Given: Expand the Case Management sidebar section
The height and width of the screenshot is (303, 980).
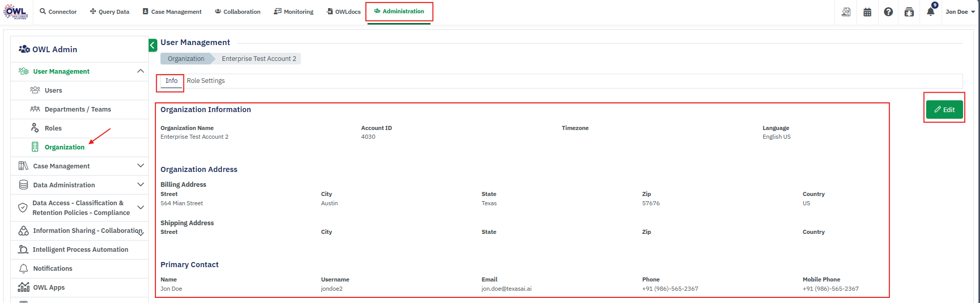Looking at the screenshot, I should [140, 166].
